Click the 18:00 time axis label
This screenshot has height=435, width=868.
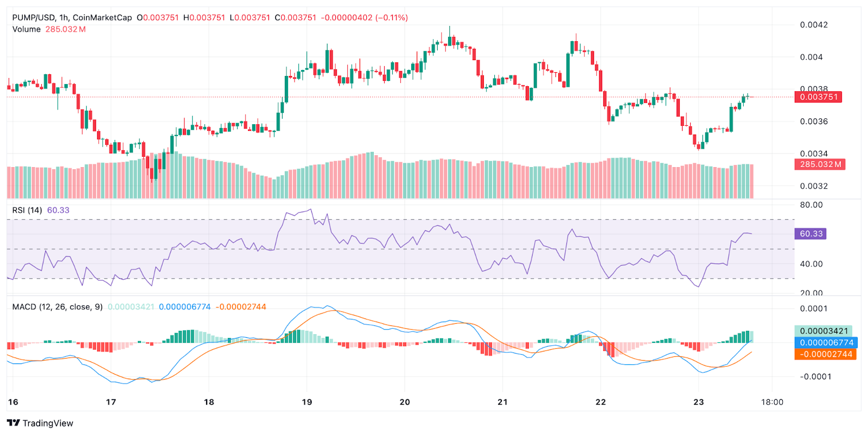point(772,402)
